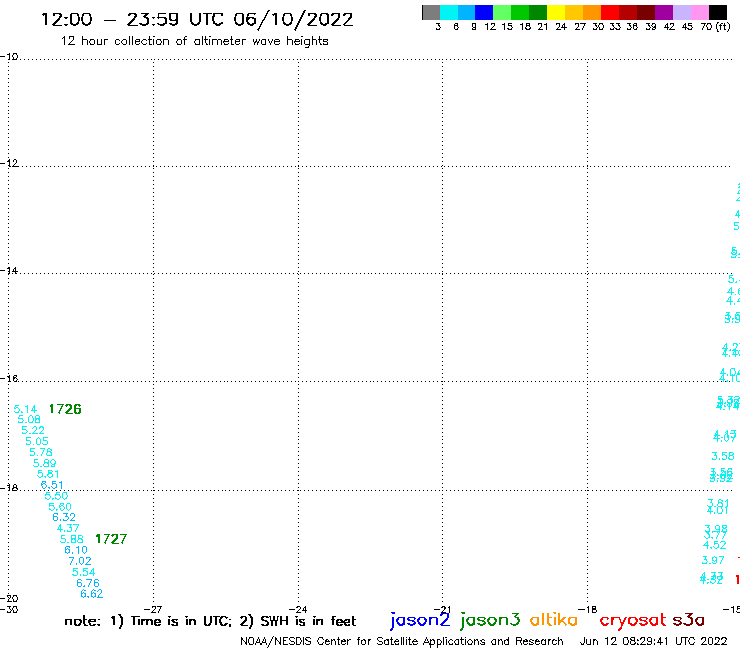Select the latitude axis label '-10'
This screenshot has width=740, height=650.
[9, 57]
